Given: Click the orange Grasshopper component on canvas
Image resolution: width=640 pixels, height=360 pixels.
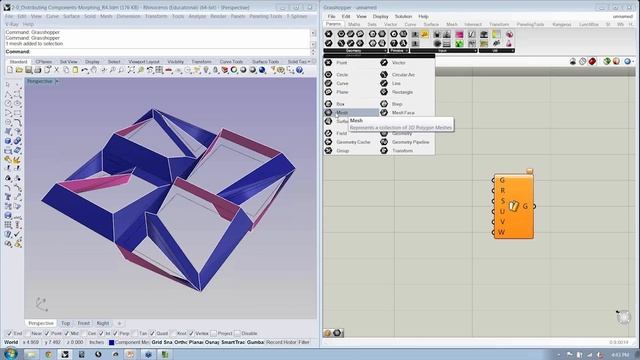Looking at the screenshot, I should point(513,206).
